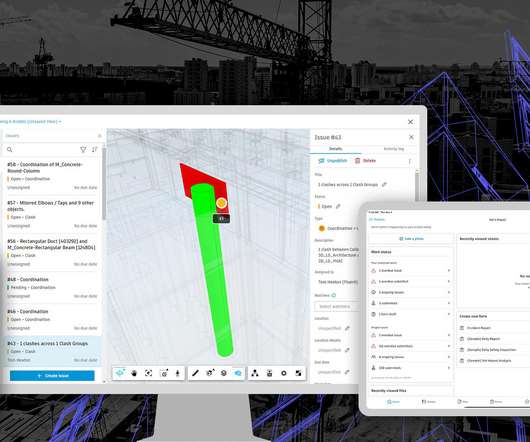The width and height of the screenshot is (530, 442).
Task: Expand overdue submittal row in assigned work
Action: 411,281
